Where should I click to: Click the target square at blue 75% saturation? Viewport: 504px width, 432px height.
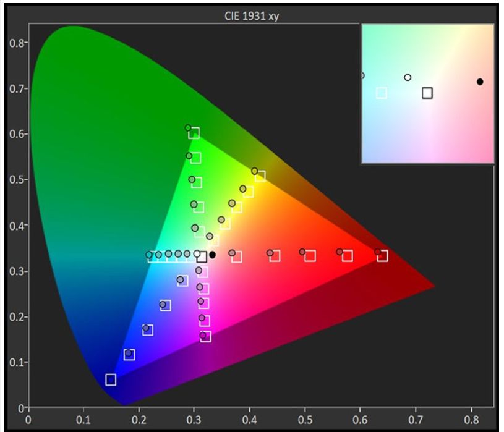click(x=129, y=355)
